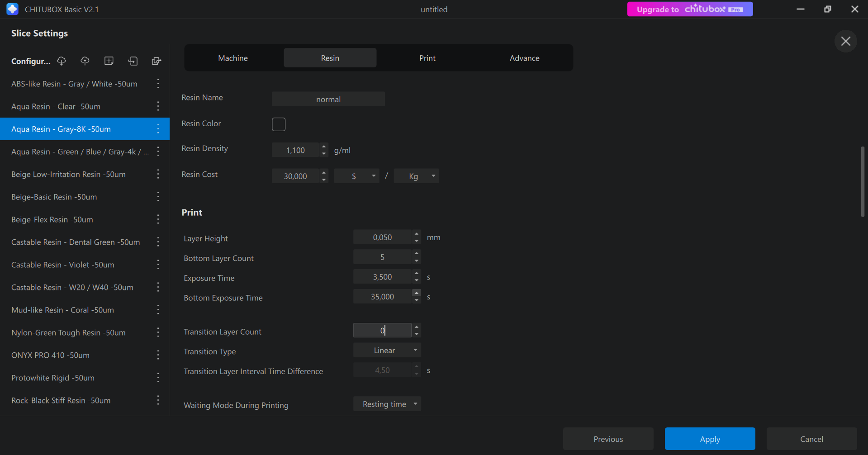
Task: Increase Transition Layer Count value
Action: (x=417, y=327)
